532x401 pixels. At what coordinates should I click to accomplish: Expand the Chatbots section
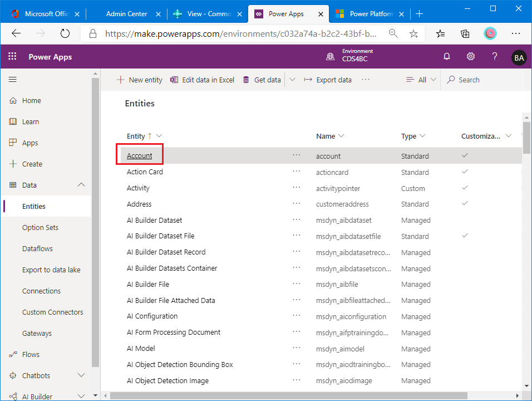[x=81, y=375]
